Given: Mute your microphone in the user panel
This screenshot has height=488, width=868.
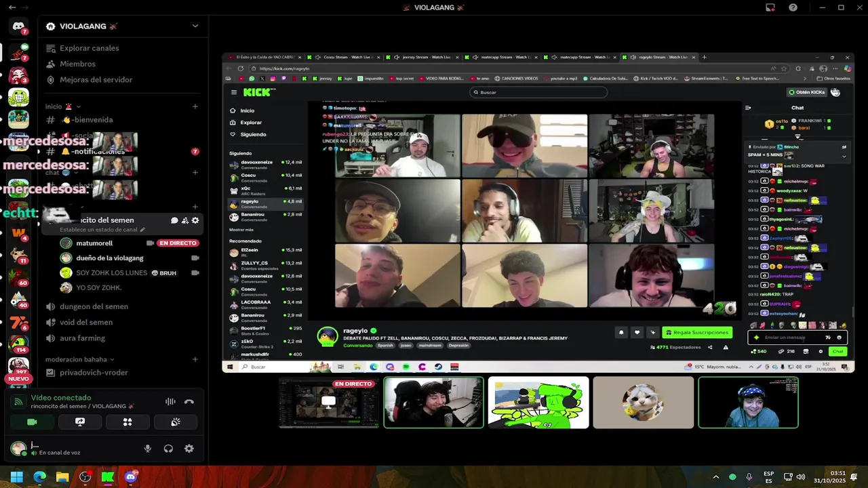Looking at the screenshot, I should [147, 449].
